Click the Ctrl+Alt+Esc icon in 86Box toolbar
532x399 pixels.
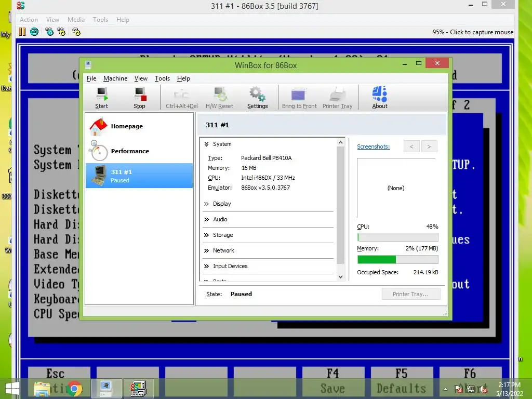[61, 32]
